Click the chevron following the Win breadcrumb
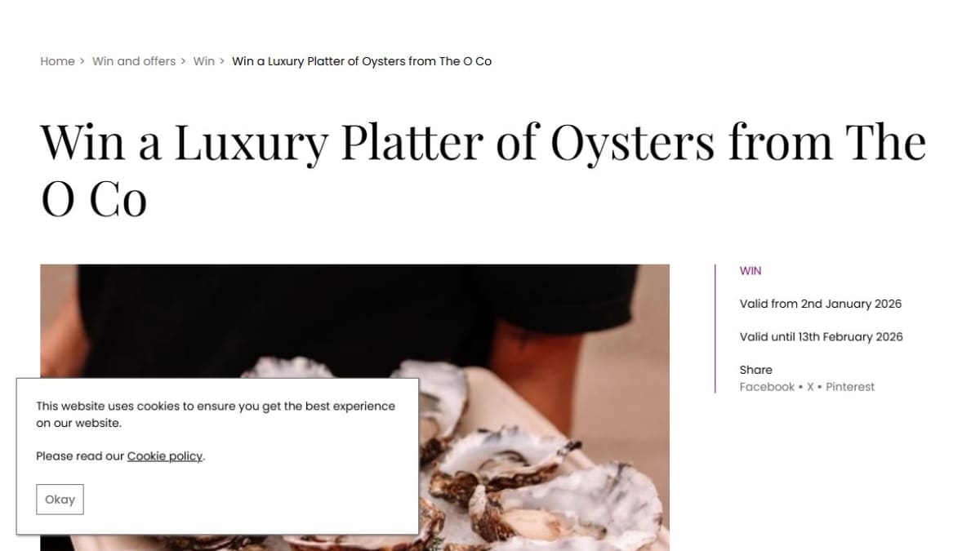The image size is (980, 551). [222, 61]
